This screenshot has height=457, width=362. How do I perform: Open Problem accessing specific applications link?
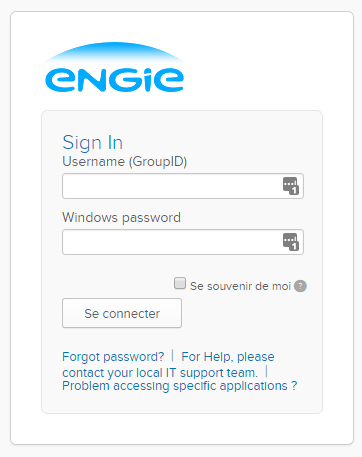[x=180, y=386]
